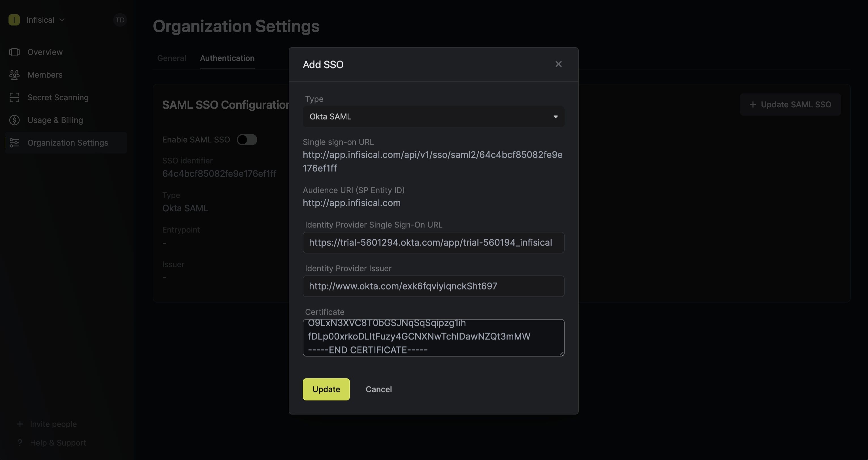Click the END CERTIFICATE line

[x=368, y=350]
